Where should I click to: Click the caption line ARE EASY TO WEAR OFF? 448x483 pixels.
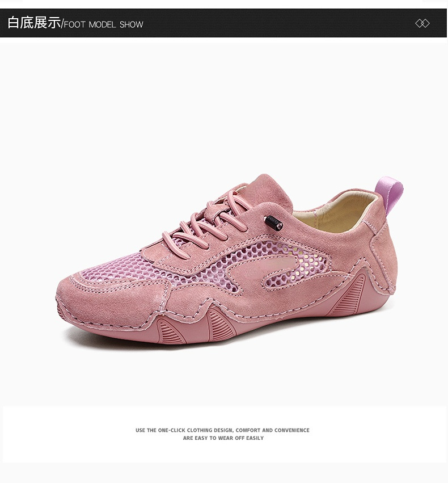[223, 438]
